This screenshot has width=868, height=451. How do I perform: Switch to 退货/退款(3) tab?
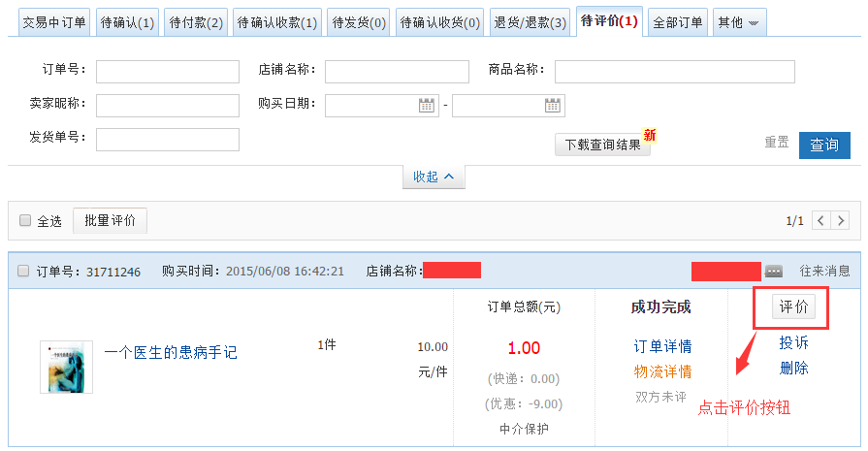coord(530,22)
